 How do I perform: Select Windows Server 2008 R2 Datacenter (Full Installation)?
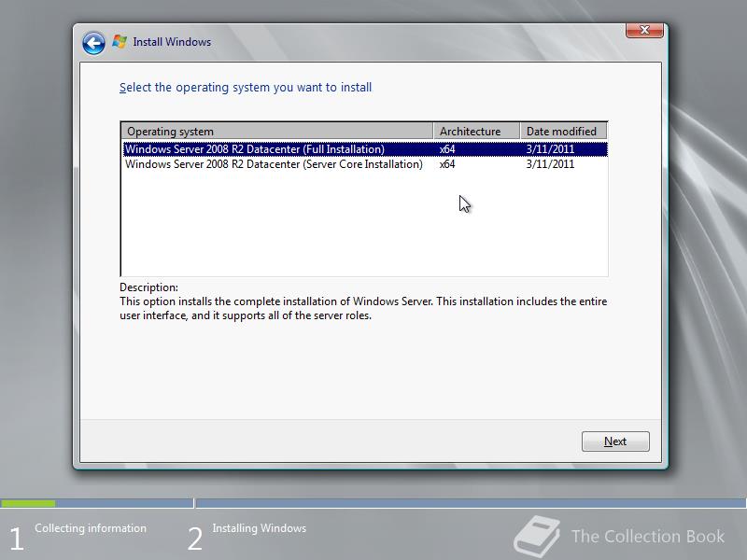[365, 149]
